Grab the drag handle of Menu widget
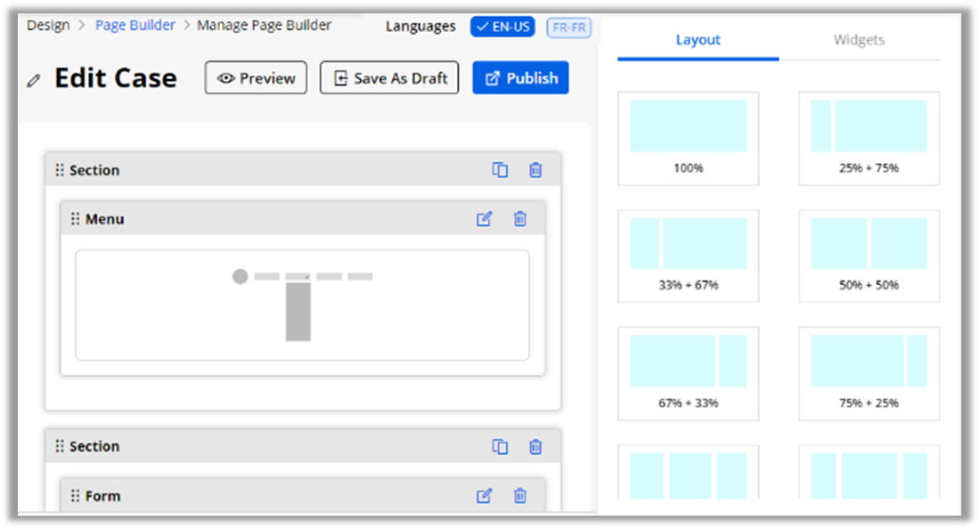This screenshot has width=980, height=529. click(75, 219)
